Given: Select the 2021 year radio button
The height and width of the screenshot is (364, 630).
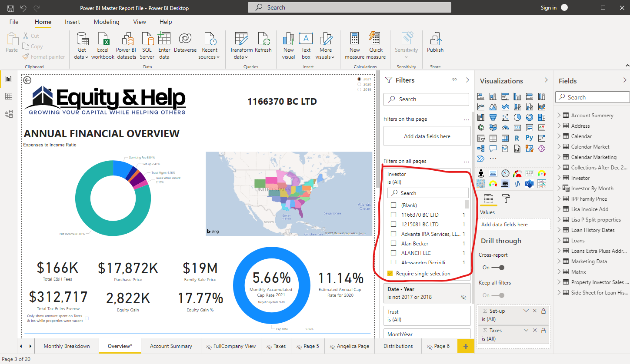Looking at the screenshot, I should pos(359,79).
